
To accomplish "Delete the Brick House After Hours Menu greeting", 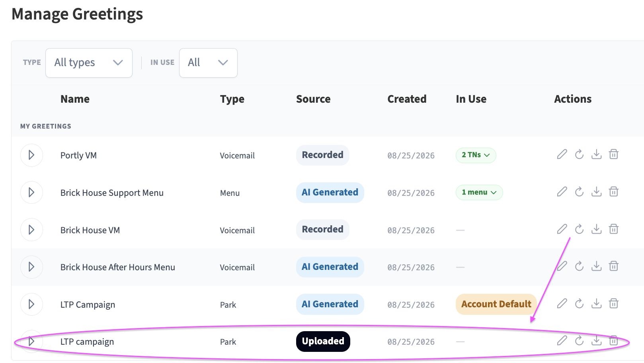I will (614, 266).
